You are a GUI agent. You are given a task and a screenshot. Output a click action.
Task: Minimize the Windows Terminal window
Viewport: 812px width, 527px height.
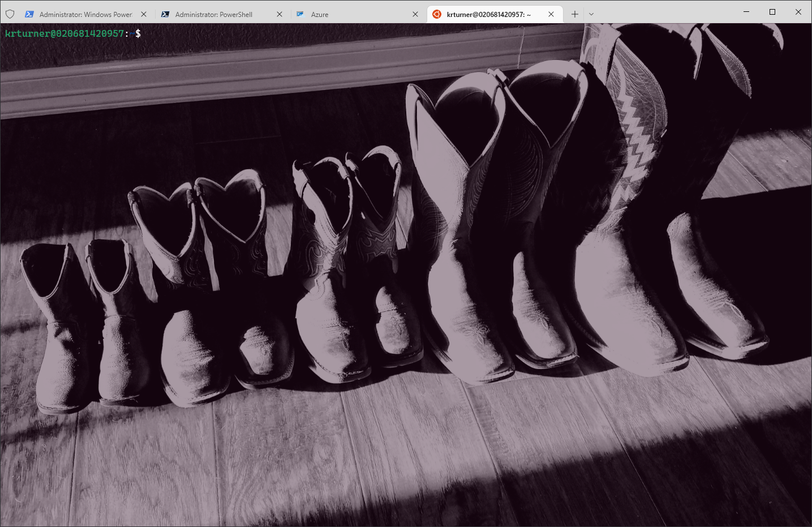pyautogui.click(x=746, y=12)
